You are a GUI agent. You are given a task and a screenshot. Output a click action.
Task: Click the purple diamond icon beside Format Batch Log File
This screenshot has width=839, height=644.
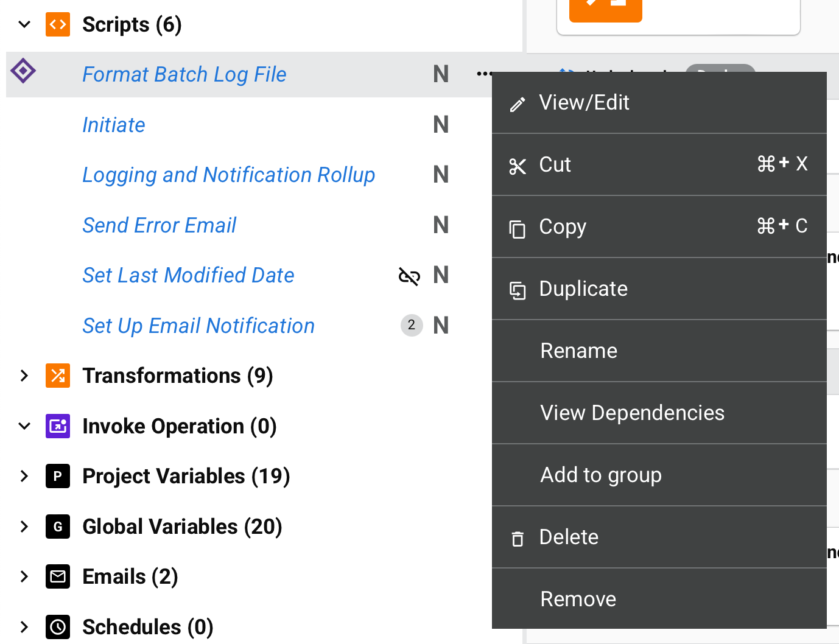(x=23, y=71)
